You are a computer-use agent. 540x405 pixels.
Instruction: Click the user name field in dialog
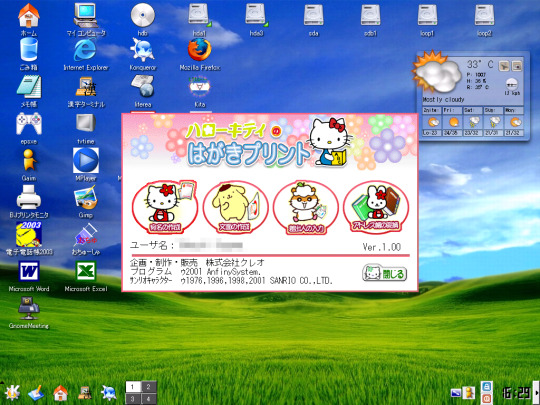[211, 246]
